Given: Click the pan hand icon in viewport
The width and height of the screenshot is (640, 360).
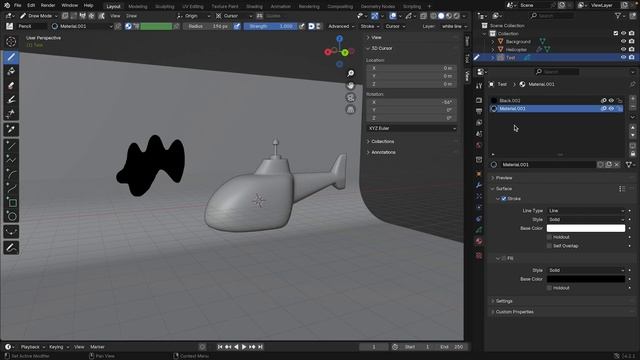Looking at the screenshot, I should (x=350, y=85).
